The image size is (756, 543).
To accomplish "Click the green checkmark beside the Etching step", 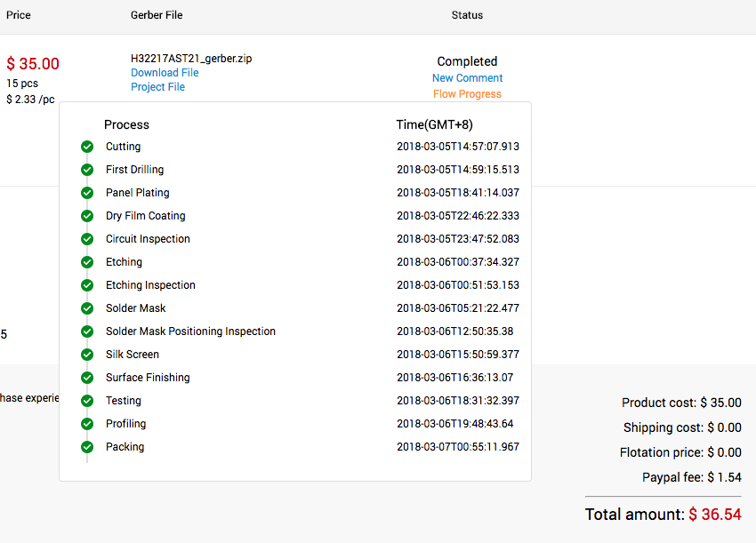I will pos(87,262).
